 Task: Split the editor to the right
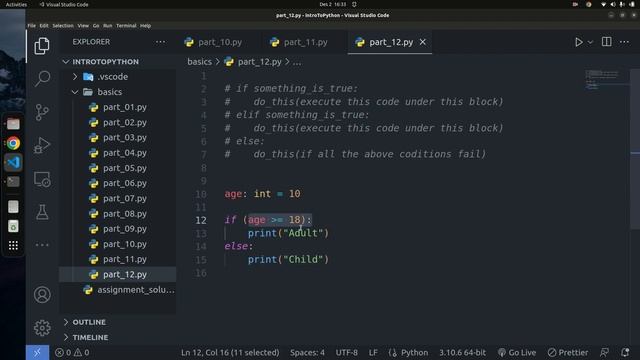click(607, 42)
